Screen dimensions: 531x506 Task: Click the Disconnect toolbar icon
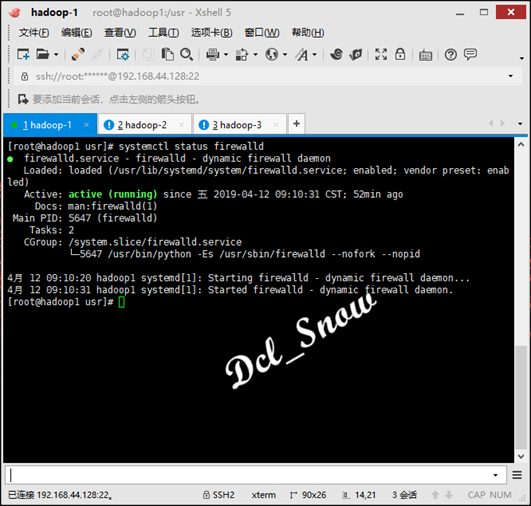tap(97, 54)
